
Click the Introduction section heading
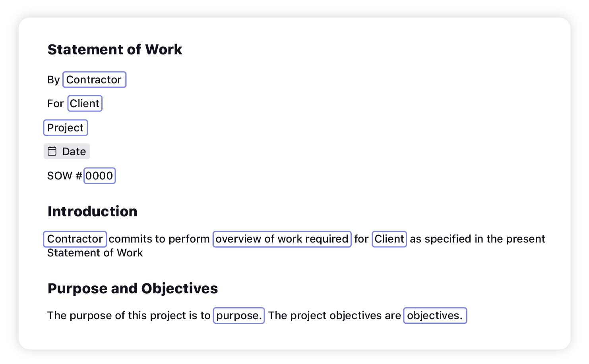coord(92,212)
